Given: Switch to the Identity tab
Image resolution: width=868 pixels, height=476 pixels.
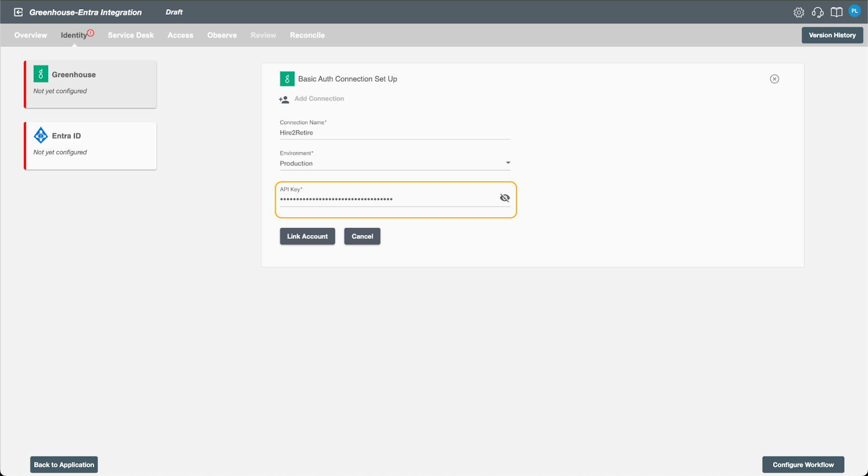Looking at the screenshot, I should click(x=74, y=35).
